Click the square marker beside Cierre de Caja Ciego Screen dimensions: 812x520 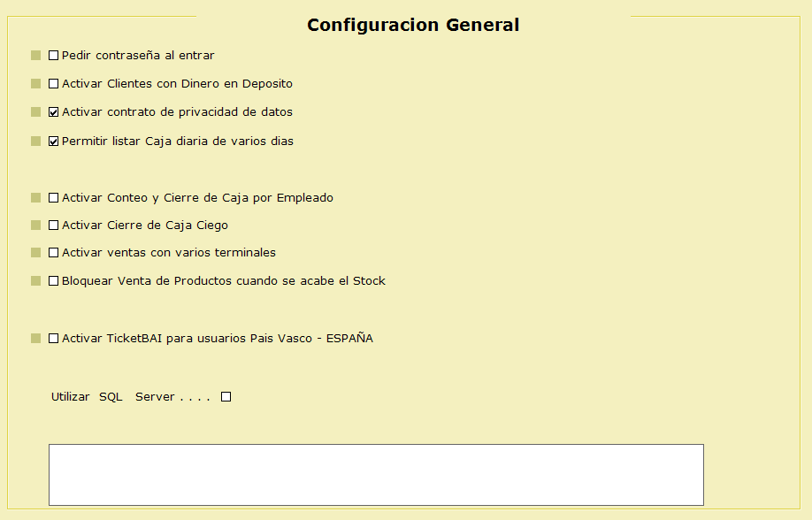coord(36,226)
